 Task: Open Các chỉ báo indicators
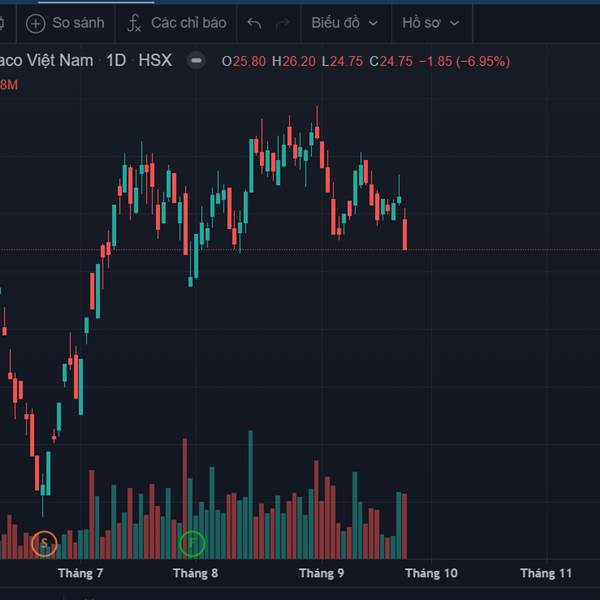tap(176, 23)
